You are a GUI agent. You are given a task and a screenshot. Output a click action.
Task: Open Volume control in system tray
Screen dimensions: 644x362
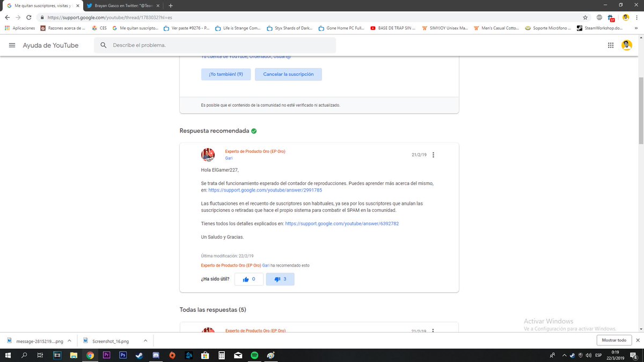coord(589,355)
